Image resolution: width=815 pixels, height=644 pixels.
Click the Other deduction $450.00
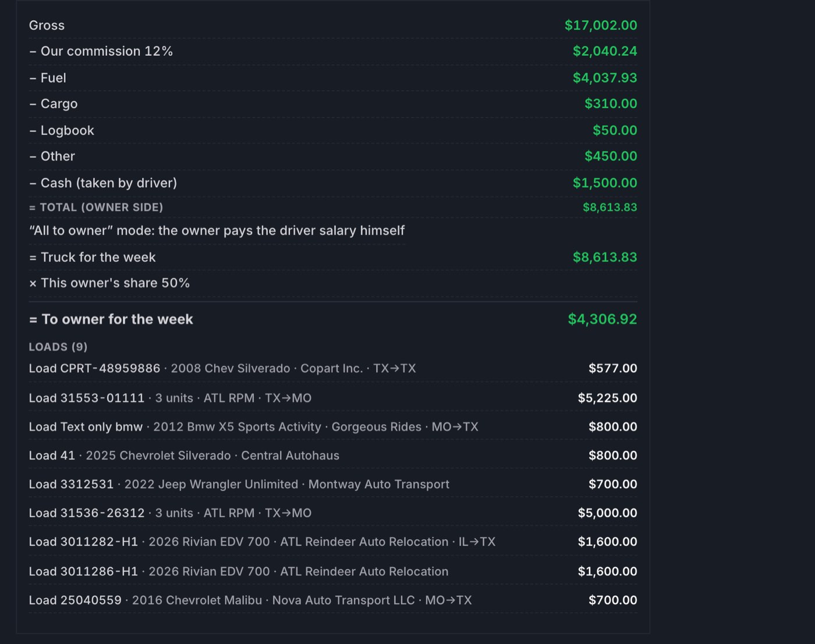[x=611, y=156]
